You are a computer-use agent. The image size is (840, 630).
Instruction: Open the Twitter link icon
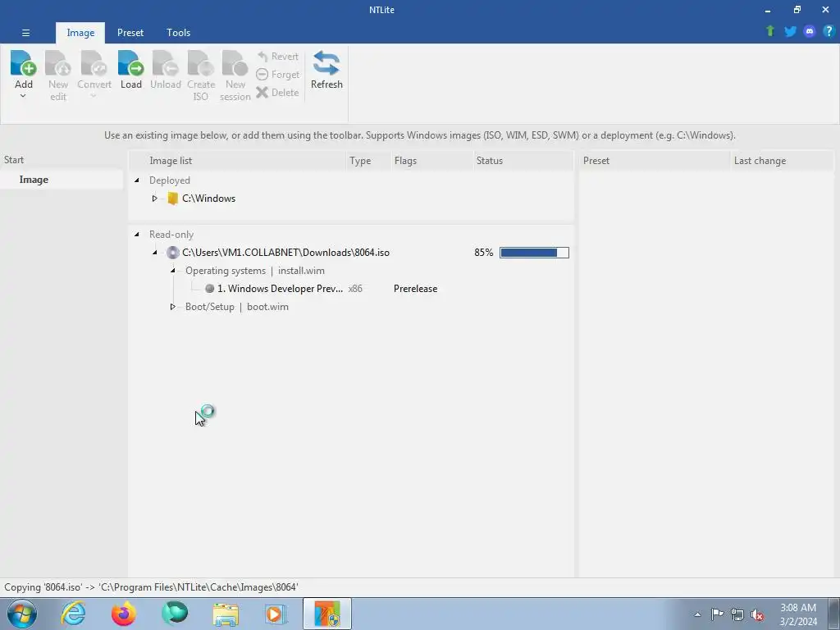coord(790,31)
